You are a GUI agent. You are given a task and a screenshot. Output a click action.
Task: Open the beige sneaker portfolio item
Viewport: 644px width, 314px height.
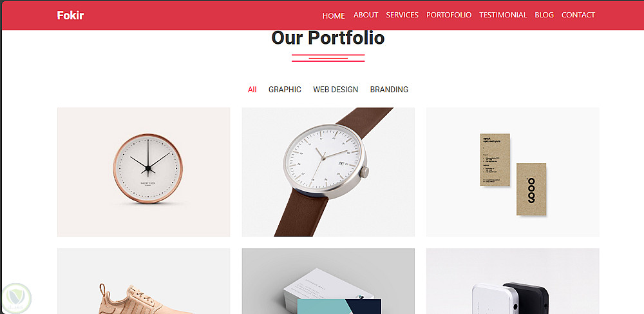coord(144,281)
